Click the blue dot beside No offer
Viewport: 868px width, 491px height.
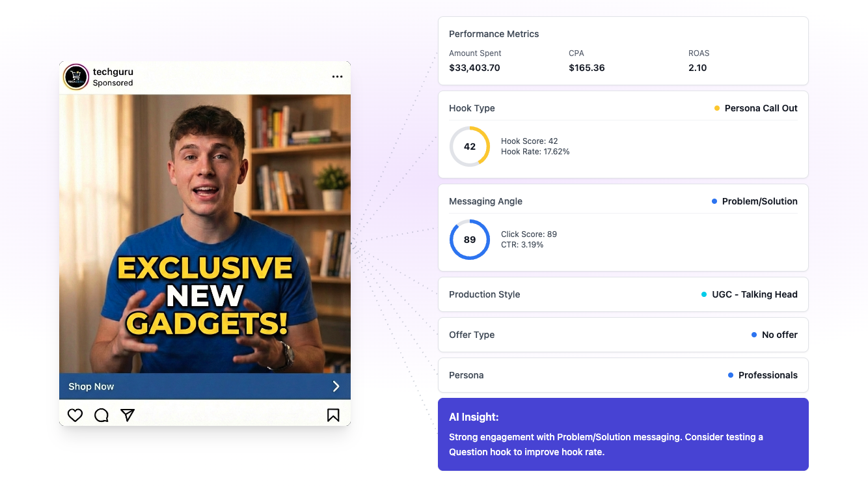pyautogui.click(x=754, y=335)
